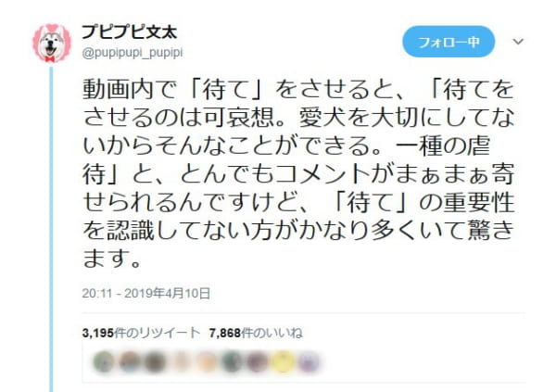This screenshot has width=556, height=392.
Task: Click the blue thread line below the avatar
Action: coord(51,229)
